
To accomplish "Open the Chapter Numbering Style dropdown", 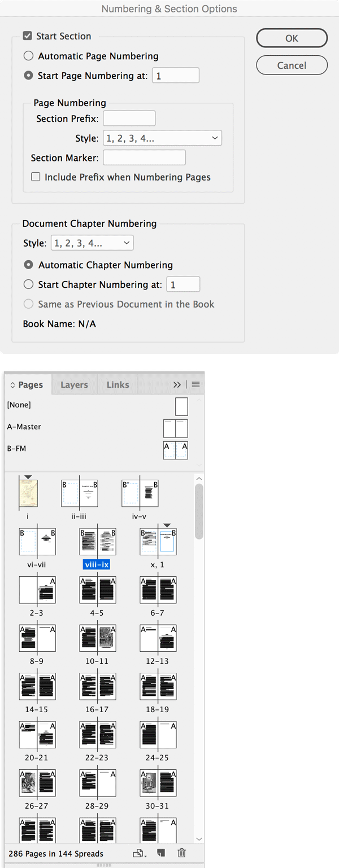I will [92, 243].
